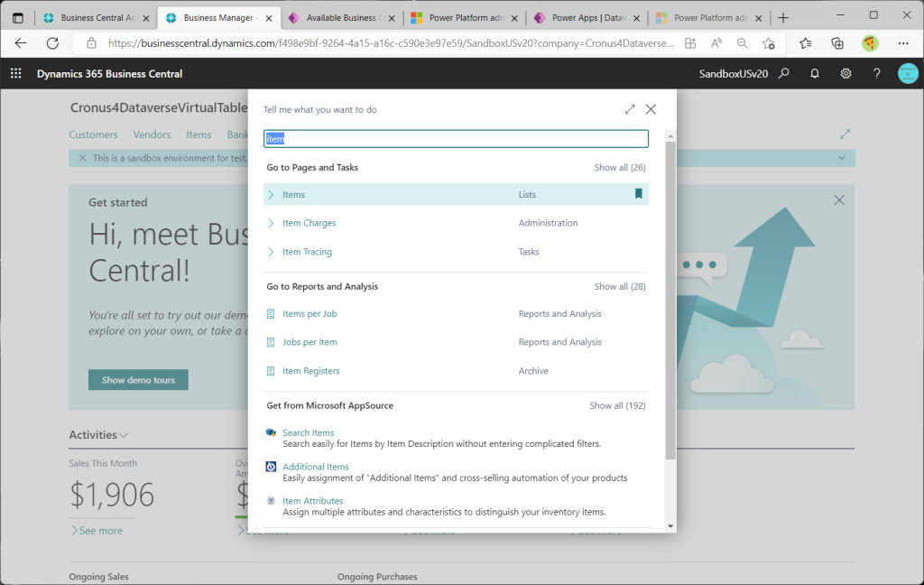The image size is (924, 585).
Task: Click the Additional Items AppSource app icon
Action: tap(271, 467)
